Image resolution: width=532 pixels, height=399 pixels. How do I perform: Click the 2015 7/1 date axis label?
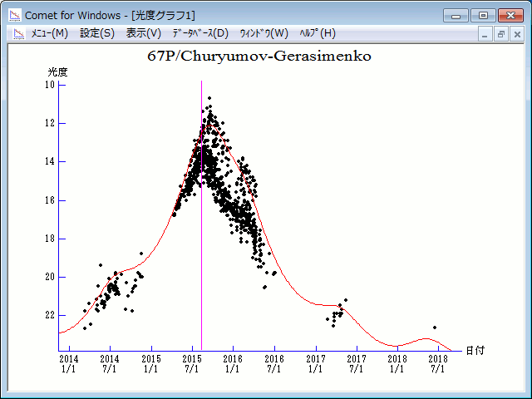tap(192, 364)
